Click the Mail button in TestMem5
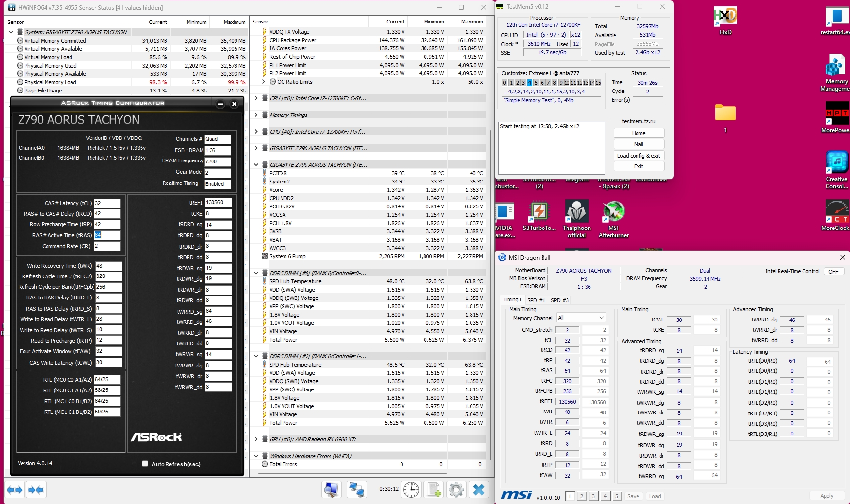Image resolution: width=850 pixels, height=504 pixels. (x=639, y=144)
